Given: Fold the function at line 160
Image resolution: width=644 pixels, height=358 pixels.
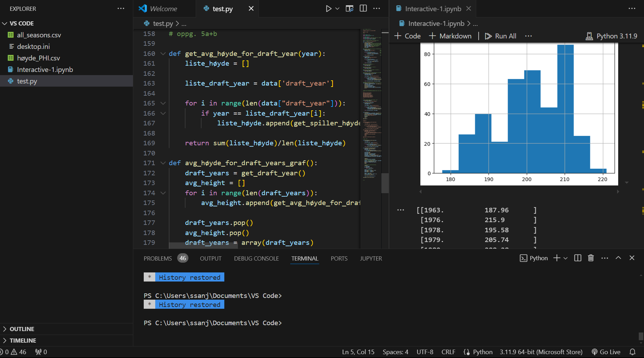Looking at the screenshot, I should pos(163,53).
